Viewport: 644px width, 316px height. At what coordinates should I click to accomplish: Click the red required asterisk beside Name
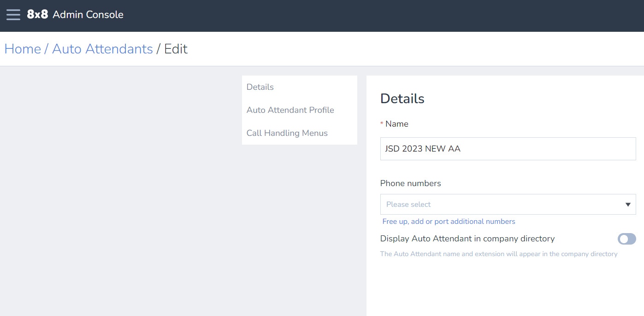(x=382, y=124)
